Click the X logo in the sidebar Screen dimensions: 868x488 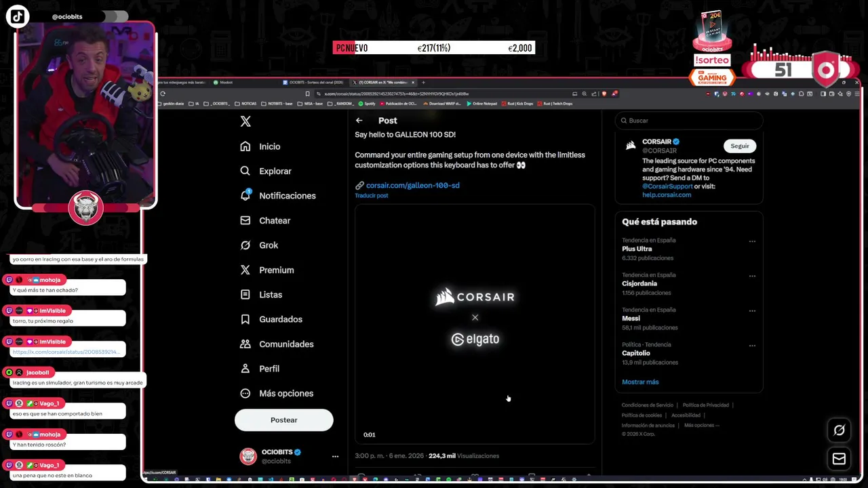245,121
